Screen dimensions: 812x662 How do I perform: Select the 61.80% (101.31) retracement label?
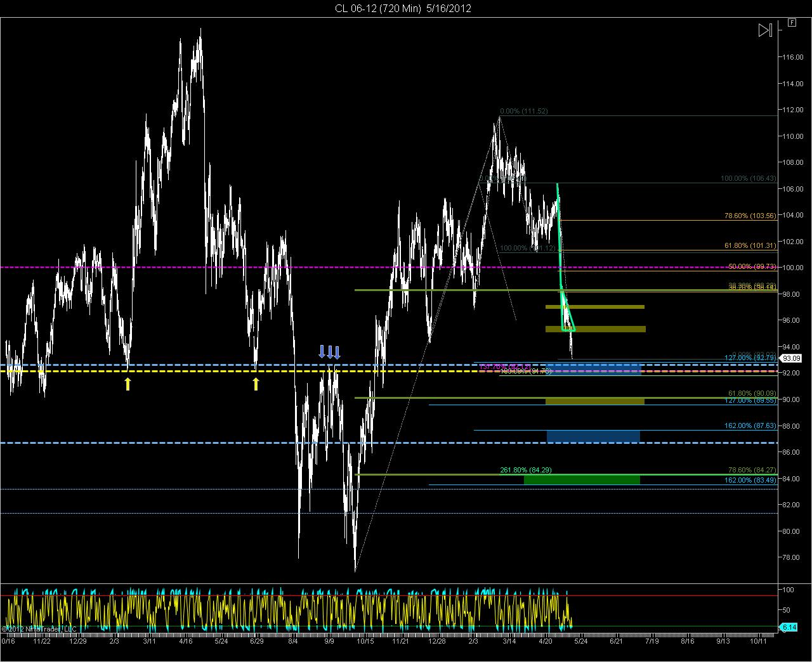[750, 245]
